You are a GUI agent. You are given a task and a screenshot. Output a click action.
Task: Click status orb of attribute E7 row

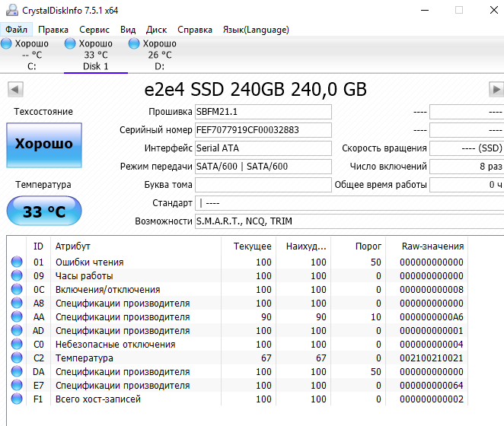point(17,385)
